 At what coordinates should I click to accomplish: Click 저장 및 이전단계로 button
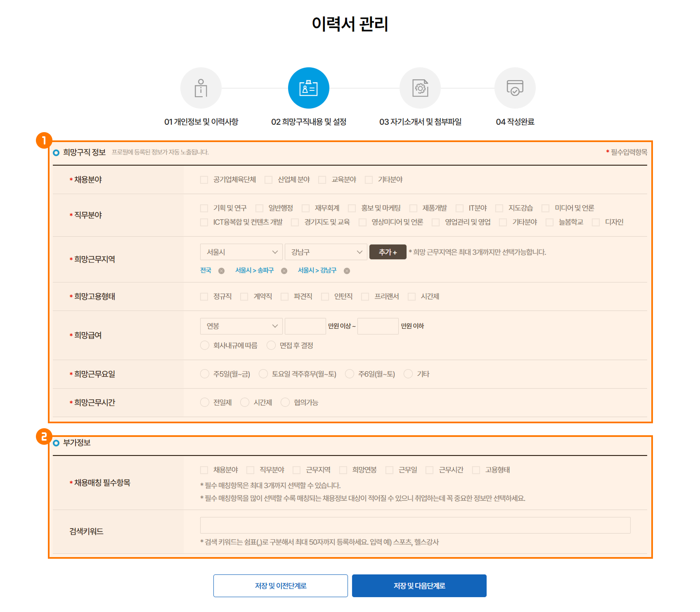[280, 586]
